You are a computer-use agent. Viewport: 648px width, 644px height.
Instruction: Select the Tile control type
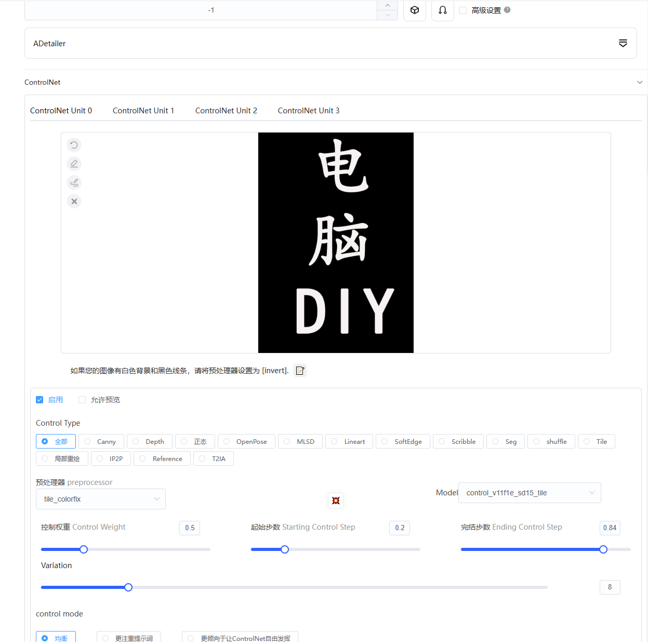597,441
